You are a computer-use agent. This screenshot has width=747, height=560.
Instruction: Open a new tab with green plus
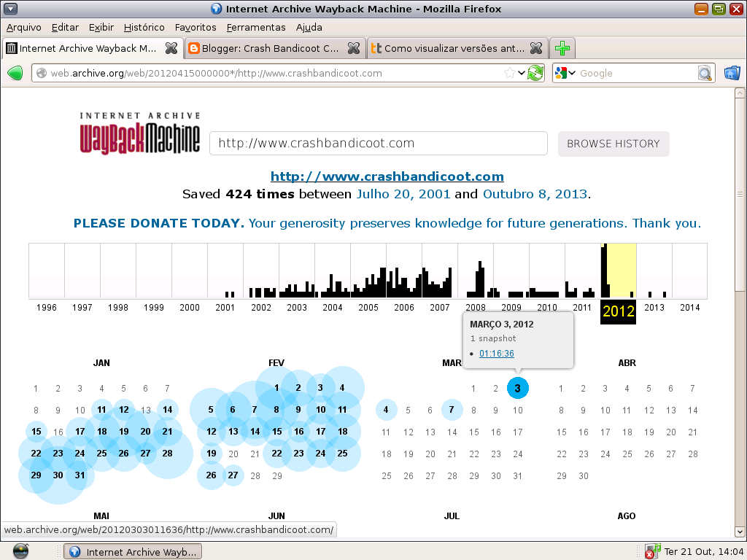click(562, 48)
